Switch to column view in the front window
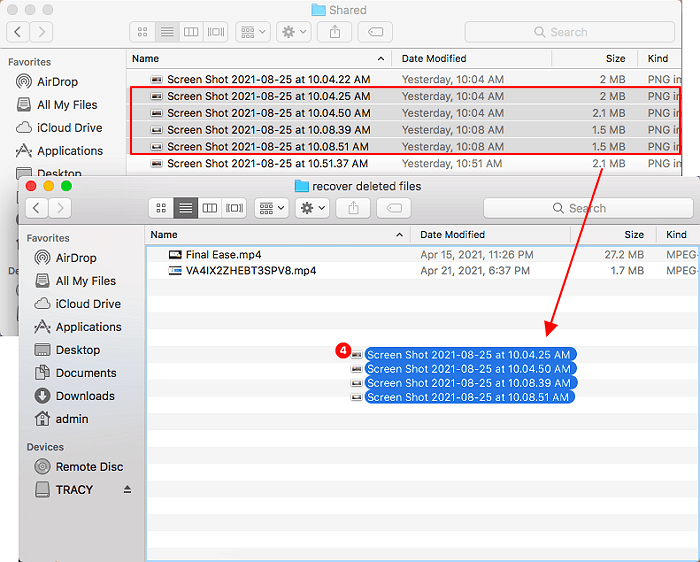The width and height of the screenshot is (700, 562). point(210,208)
